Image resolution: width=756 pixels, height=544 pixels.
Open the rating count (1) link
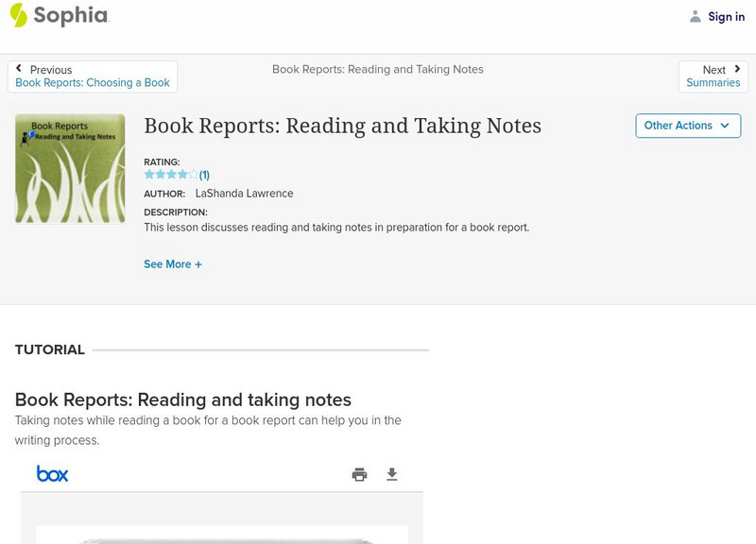point(204,175)
